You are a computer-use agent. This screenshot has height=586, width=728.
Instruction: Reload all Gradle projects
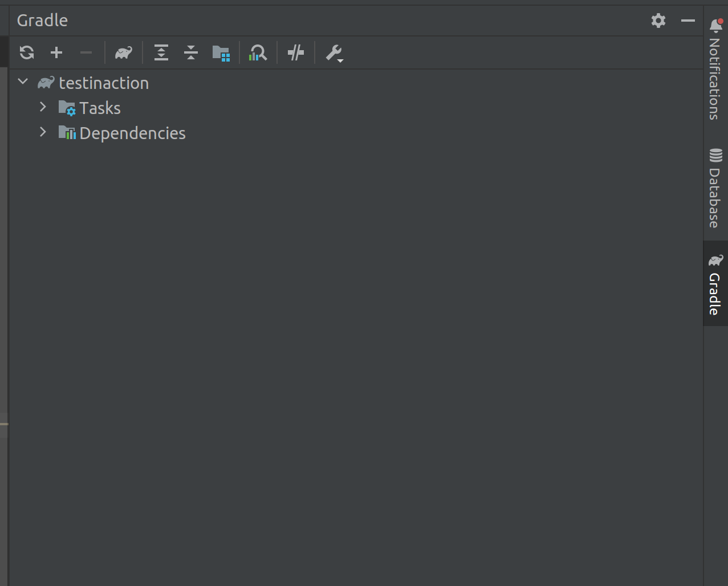point(27,52)
